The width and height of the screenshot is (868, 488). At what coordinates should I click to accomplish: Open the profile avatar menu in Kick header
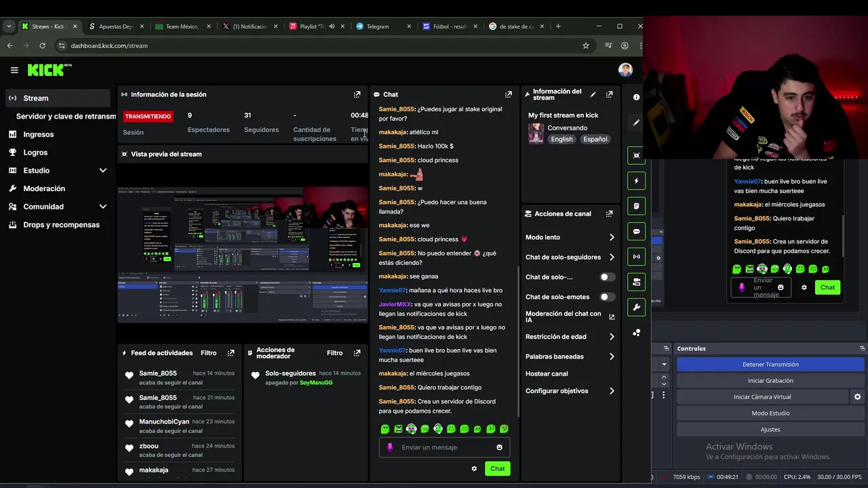(625, 70)
